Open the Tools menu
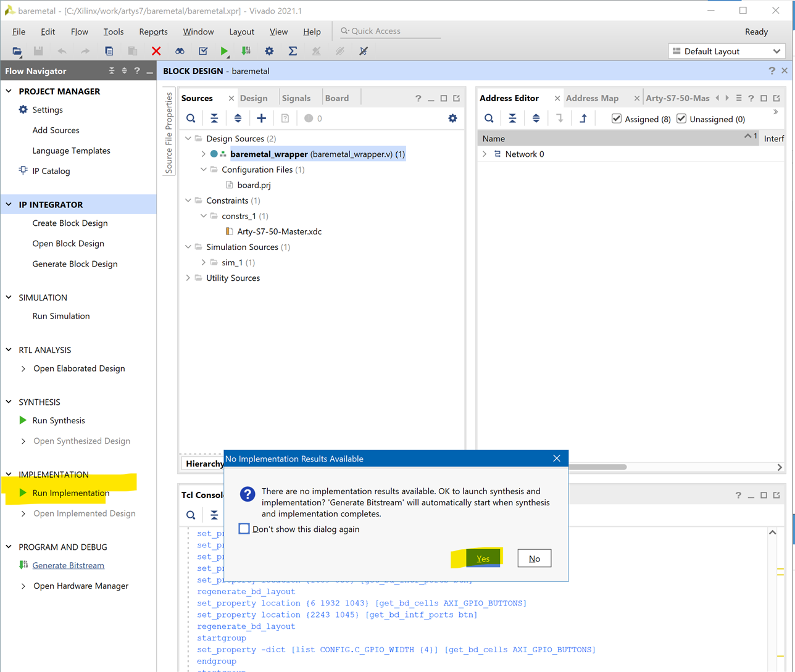795x672 pixels. coord(113,31)
